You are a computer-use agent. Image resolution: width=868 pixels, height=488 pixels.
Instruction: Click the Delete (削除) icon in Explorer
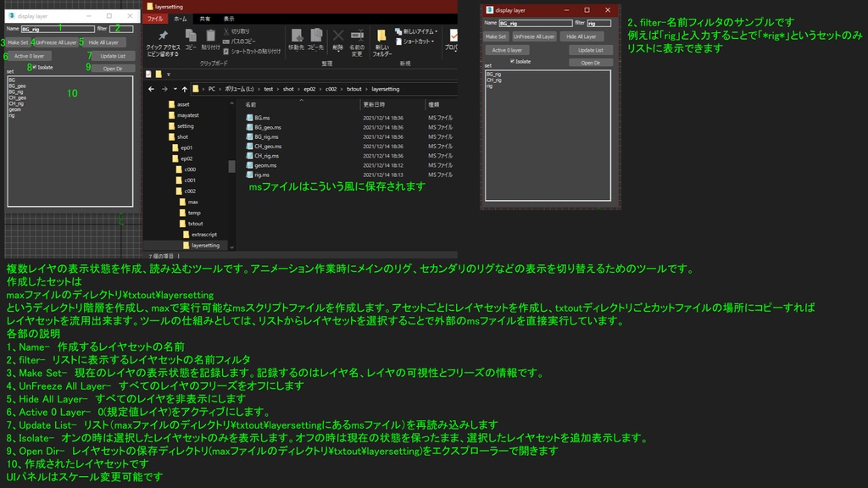(337, 36)
